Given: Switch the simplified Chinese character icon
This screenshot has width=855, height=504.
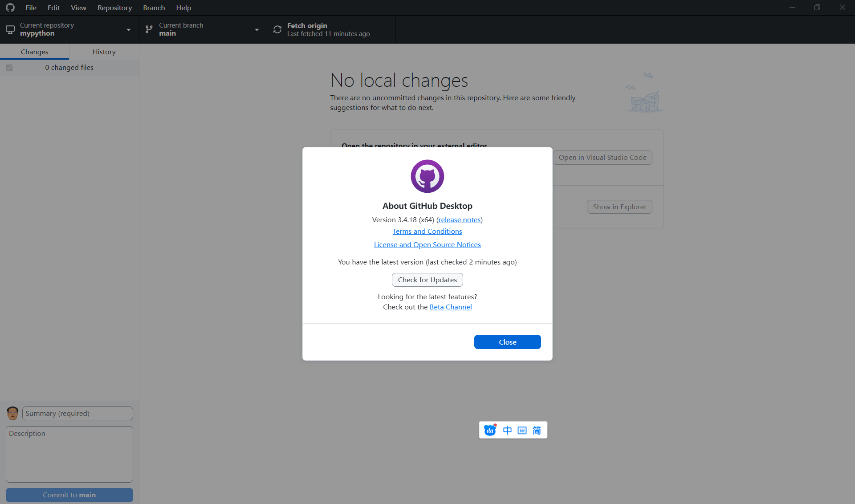Looking at the screenshot, I should tap(537, 430).
